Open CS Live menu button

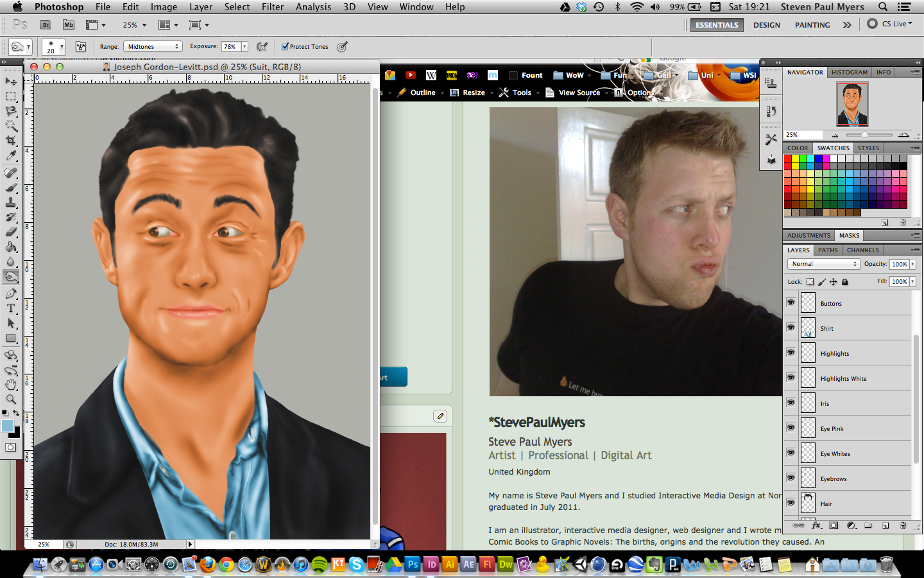890,24
